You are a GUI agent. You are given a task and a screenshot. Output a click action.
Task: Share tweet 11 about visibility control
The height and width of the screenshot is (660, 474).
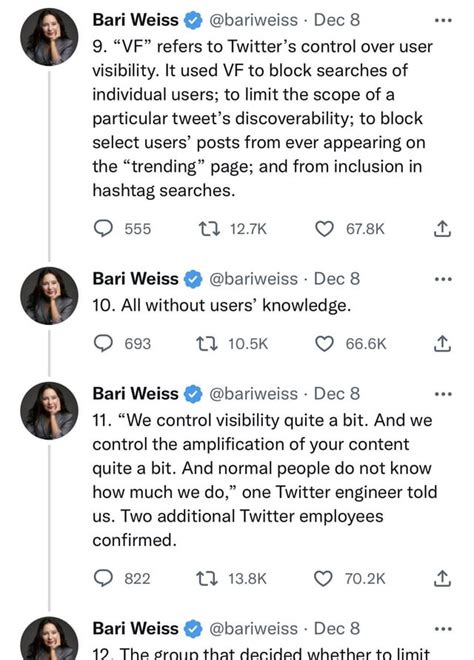442,578
